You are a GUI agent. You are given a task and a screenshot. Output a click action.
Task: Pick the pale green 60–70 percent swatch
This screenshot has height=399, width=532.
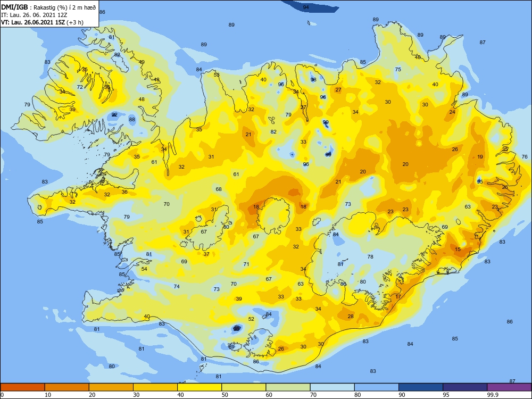[288, 387]
